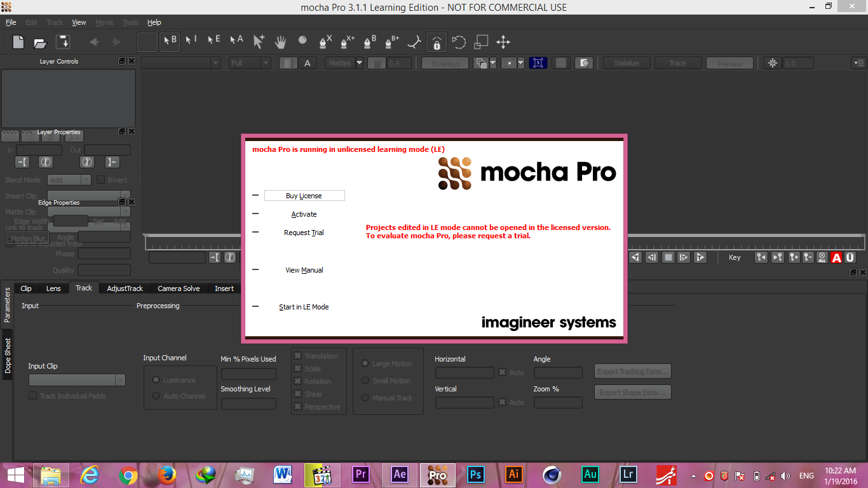Screen dimensions: 868x488
Task: Select the add X-Spline (X+) pen tool
Action: coord(348,41)
